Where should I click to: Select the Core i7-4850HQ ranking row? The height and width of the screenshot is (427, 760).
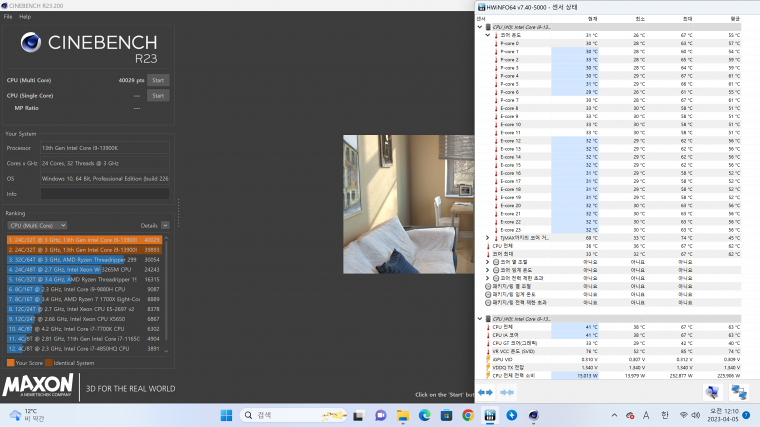point(84,348)
